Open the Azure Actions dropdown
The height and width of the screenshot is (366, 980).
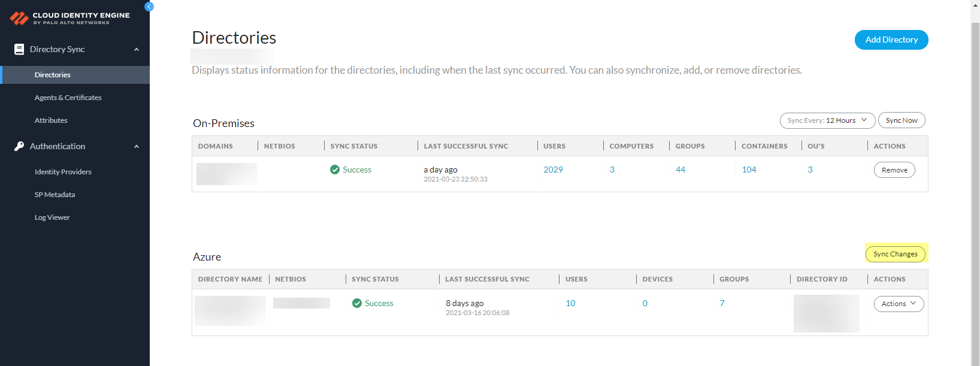[899, 304]
